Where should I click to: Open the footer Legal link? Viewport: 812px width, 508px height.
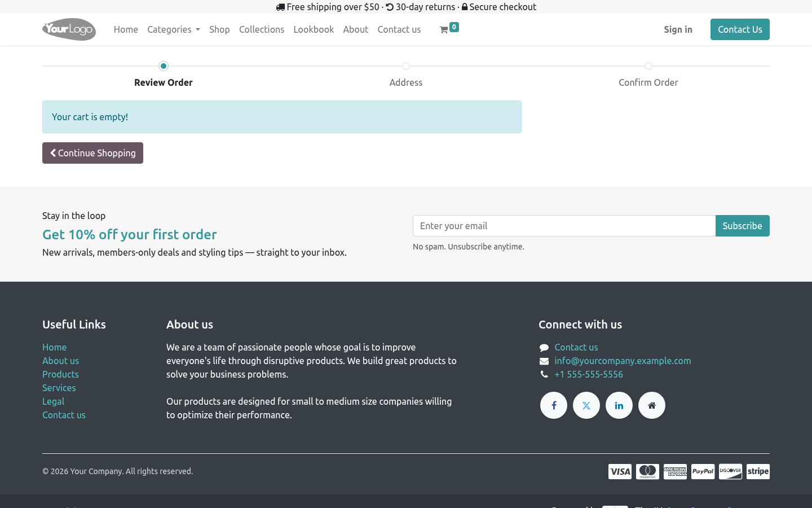tap(53, 401)
